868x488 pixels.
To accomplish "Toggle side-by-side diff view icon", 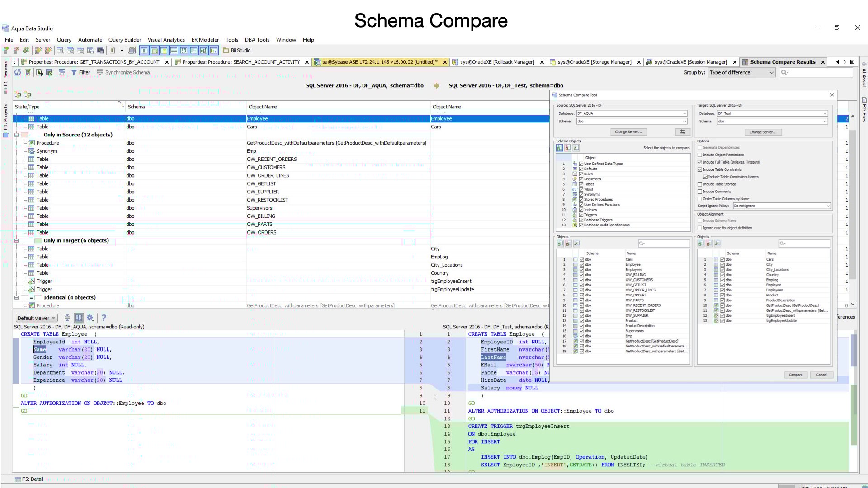I will click(79, 318).
